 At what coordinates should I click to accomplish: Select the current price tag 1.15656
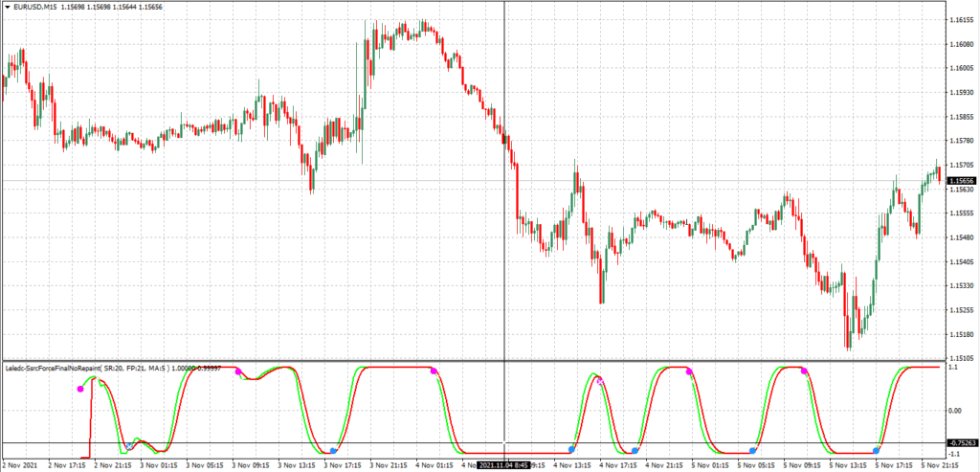coord(960,180)
